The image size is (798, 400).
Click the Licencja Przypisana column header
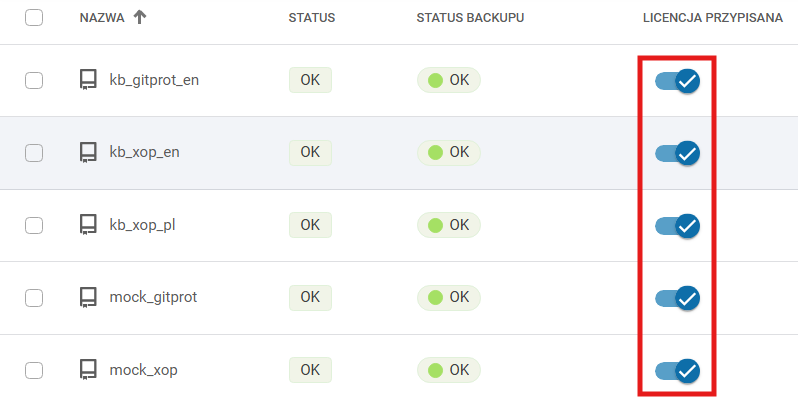pos(712,18)
